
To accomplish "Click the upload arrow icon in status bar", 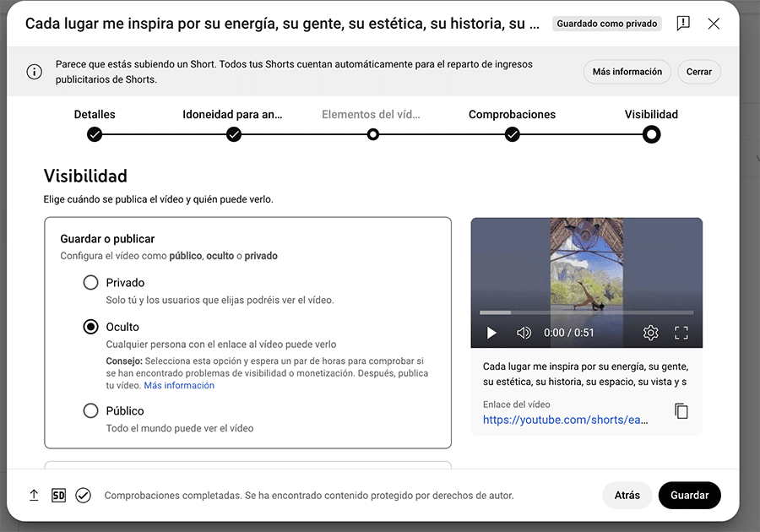I will coord(34,495).
